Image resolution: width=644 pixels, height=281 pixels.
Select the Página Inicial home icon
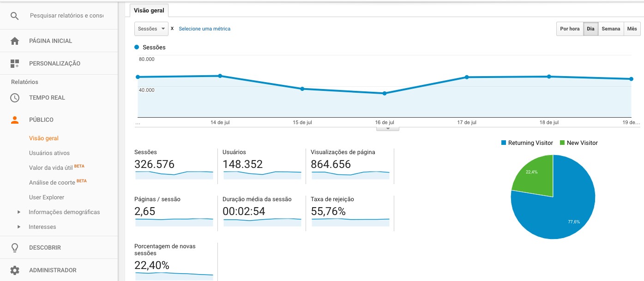click(14, 41)
